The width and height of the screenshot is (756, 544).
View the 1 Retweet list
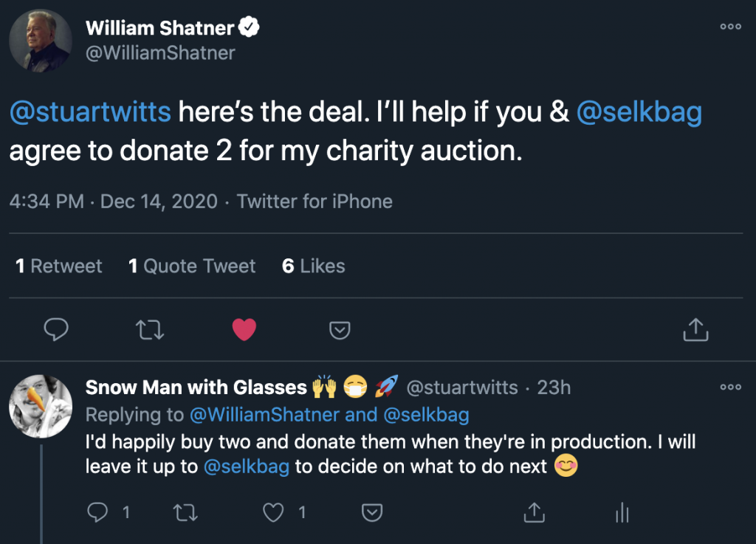coord(59,266)
